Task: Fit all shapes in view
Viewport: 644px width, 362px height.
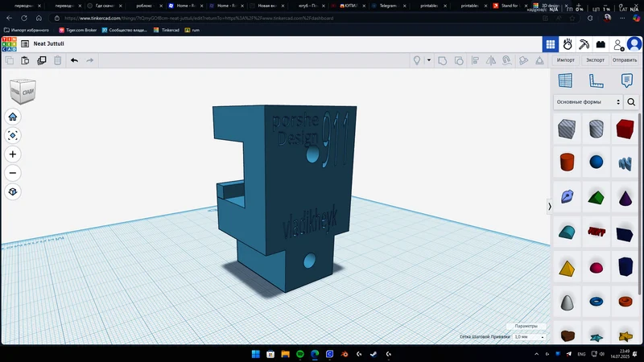Action: (13, 135)
